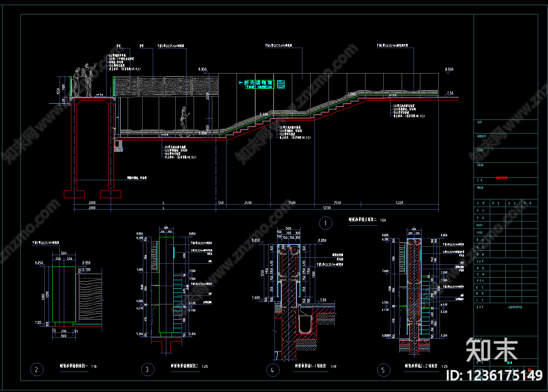Image resolution: width=548 pixels, height=392 pixels.
Task: Select the 6.400 elevation label on the stair landing
Action: coord(264,114)
